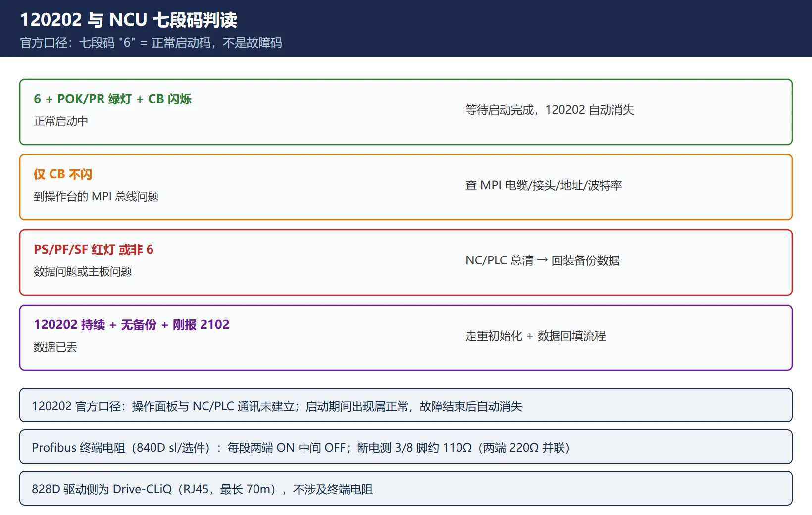Click the red heading "PS/PF/SF 红灯 或非 6"
The height and width of the screenshot is (515, 812).
tap(94, 250)
